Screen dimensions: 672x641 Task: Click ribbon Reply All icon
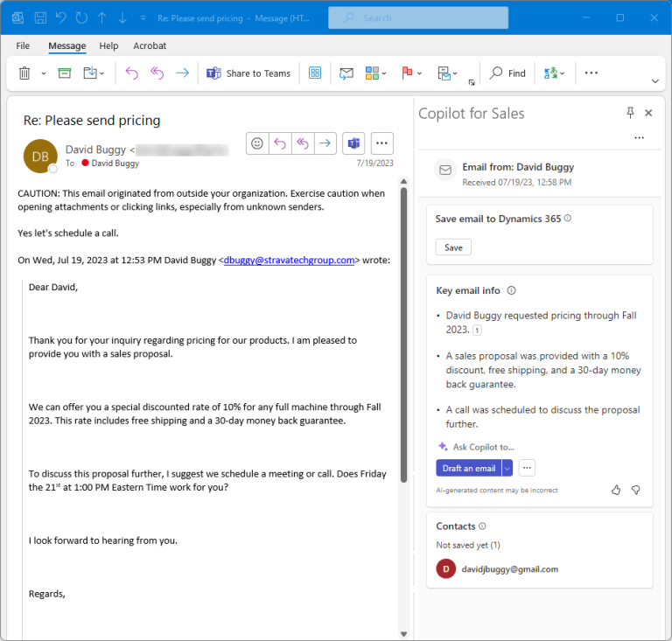pyautogui.click(x=157, y=73)
